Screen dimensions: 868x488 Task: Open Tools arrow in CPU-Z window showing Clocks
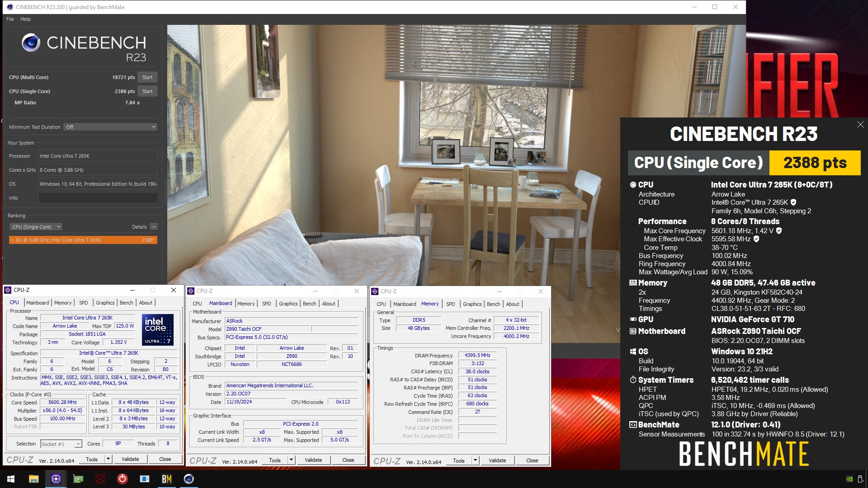click(x=108, y=459)
